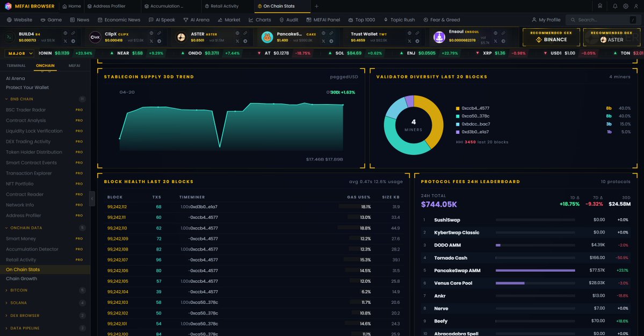Open Chain Growth in sidebar

[21, 279]
